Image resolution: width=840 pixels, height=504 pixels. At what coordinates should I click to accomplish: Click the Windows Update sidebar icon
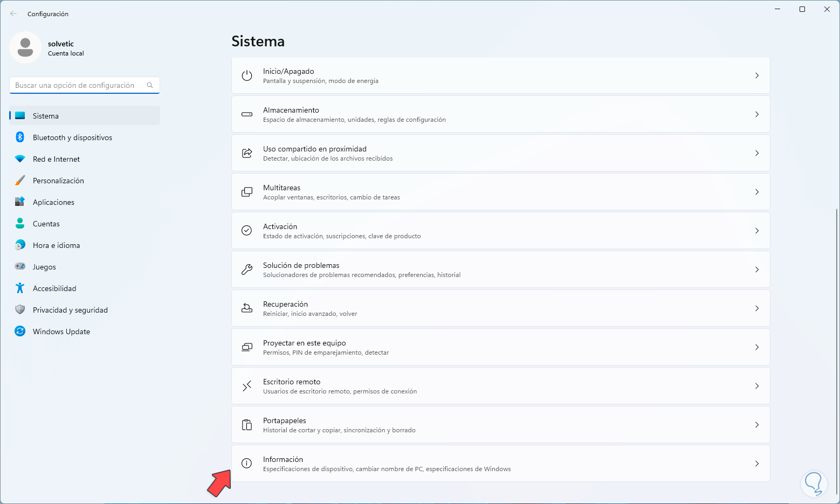pos(20,332)
